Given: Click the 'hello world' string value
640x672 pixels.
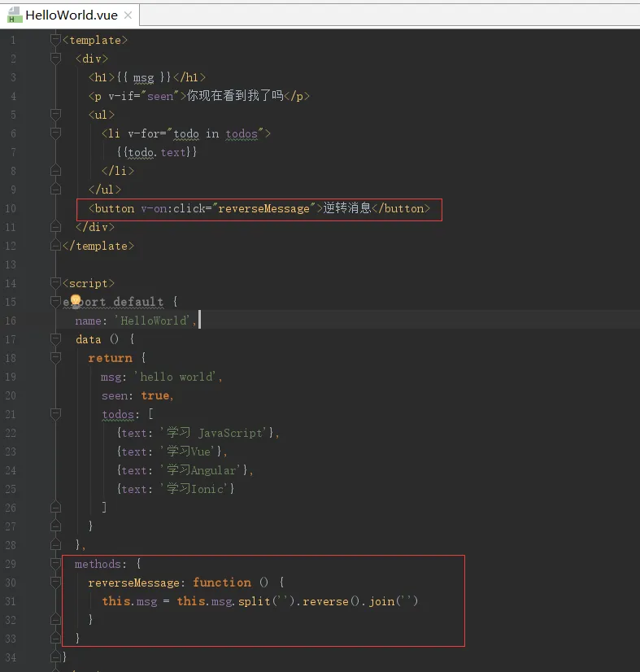Looking at the screenshot, I should pos(176,377).
